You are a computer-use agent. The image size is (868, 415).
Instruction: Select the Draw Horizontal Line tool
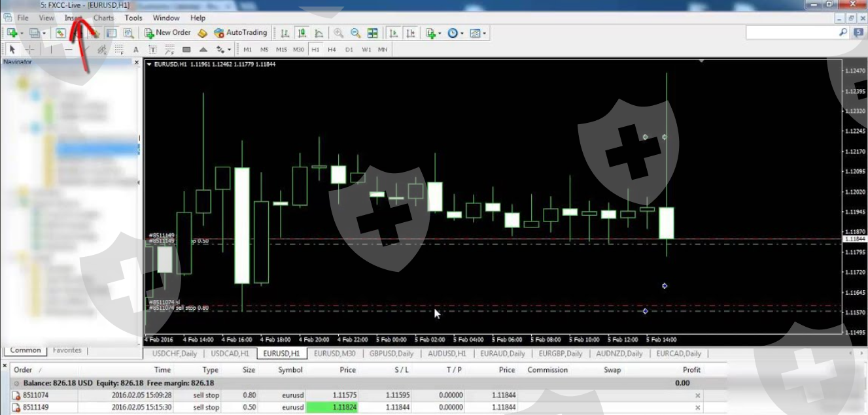pyautogui.click(x=68, y=50)
